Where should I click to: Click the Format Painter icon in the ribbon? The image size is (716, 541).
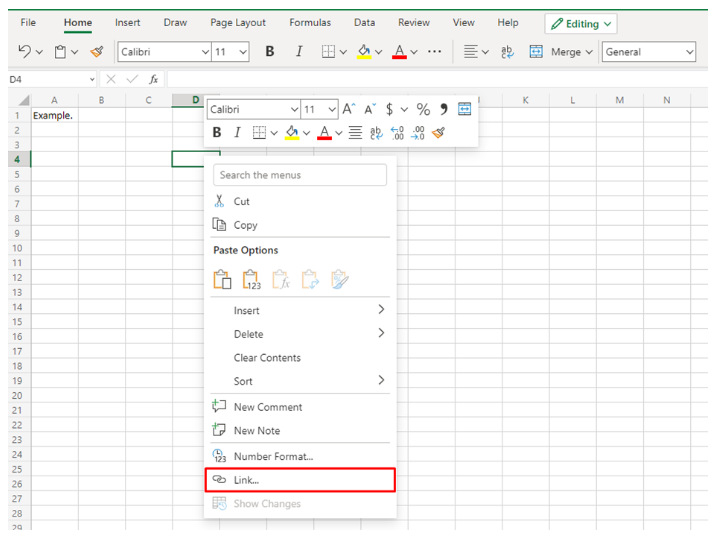tap(96, 52)
